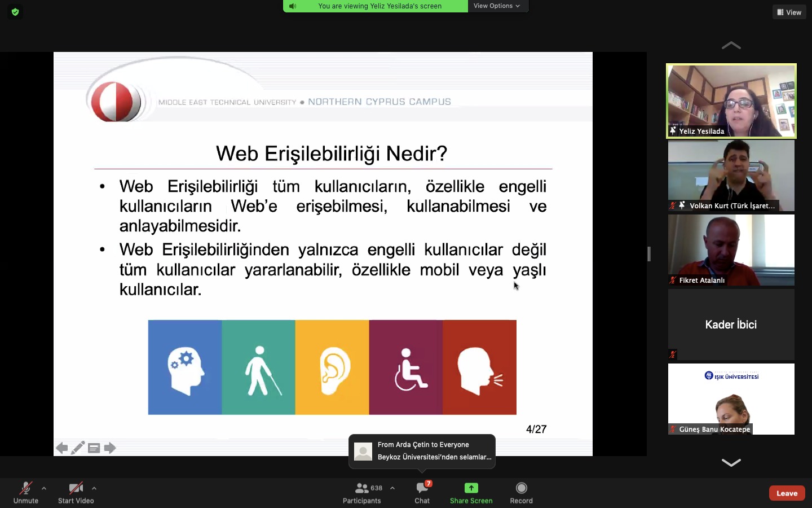The height and width of the screenshot is (508, 812).
Task: Click the green Share Screen button
Action: pos(471,492)
